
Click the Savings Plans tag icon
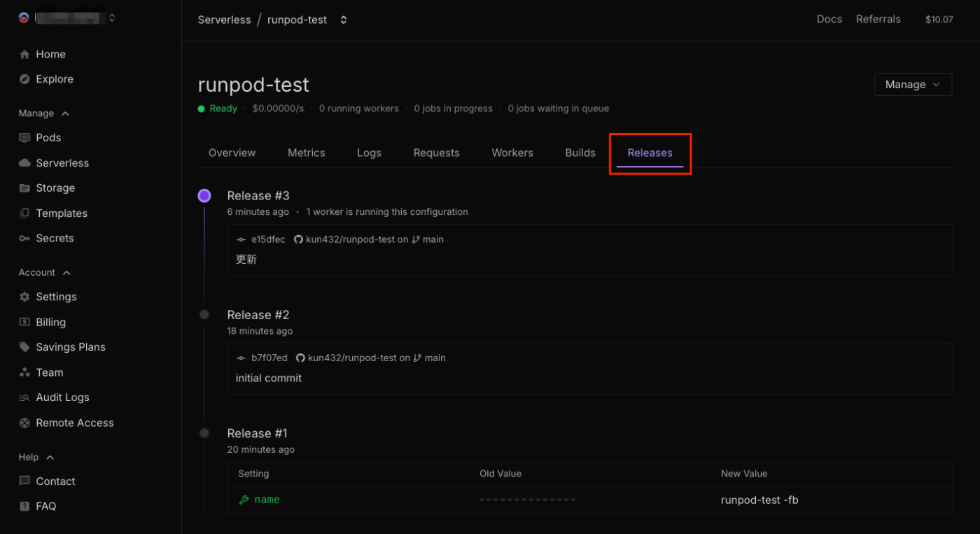(x=24, y=347)
